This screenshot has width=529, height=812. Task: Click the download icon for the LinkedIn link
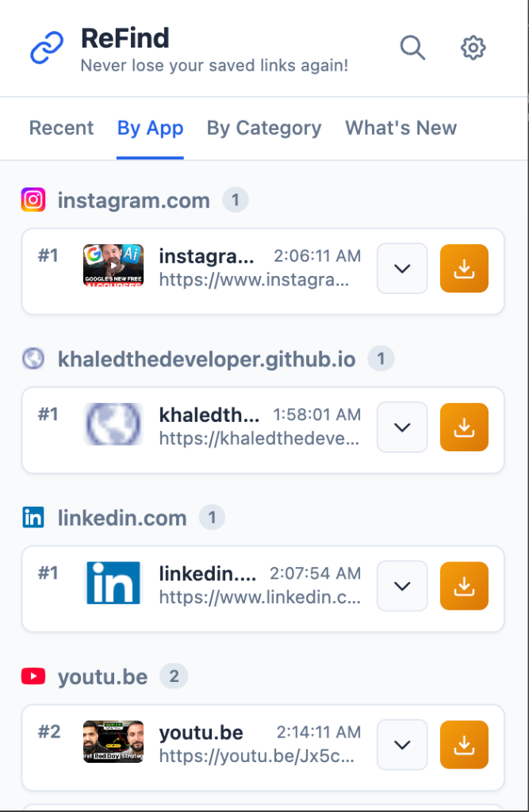[464, 586]
